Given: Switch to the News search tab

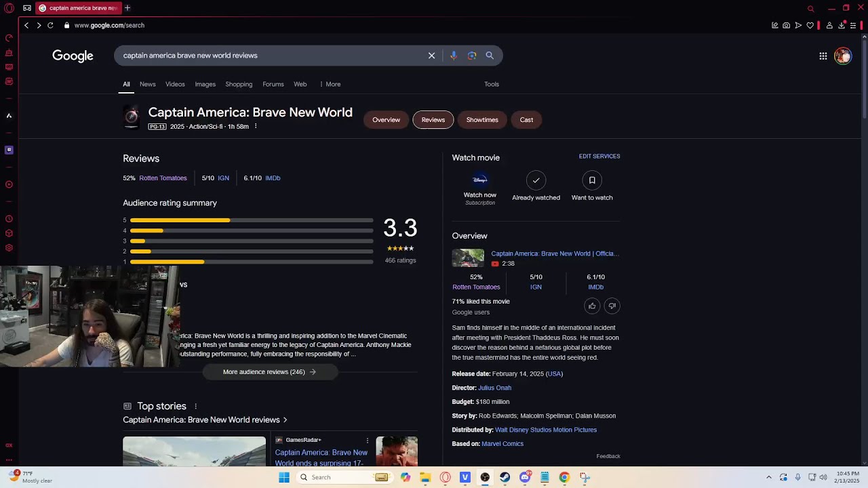Looking at the screenshot, I should (147, 84).
